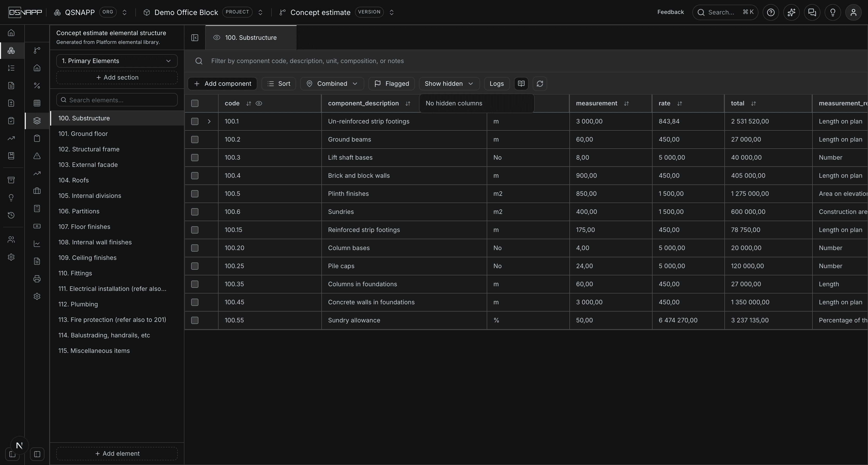Open the table grid icon in second sidebar
The image size is (868, 465).
point(37,103)
